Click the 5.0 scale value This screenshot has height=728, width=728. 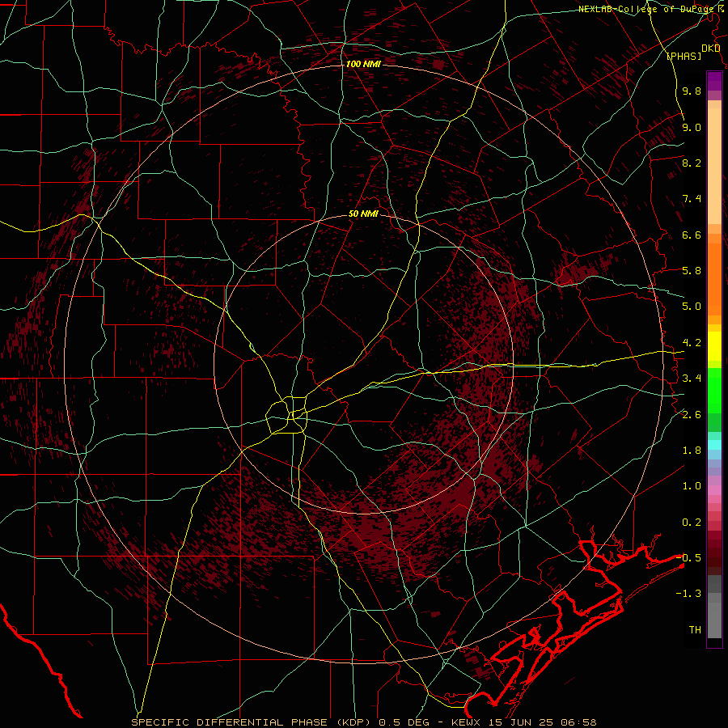[692, 307]
